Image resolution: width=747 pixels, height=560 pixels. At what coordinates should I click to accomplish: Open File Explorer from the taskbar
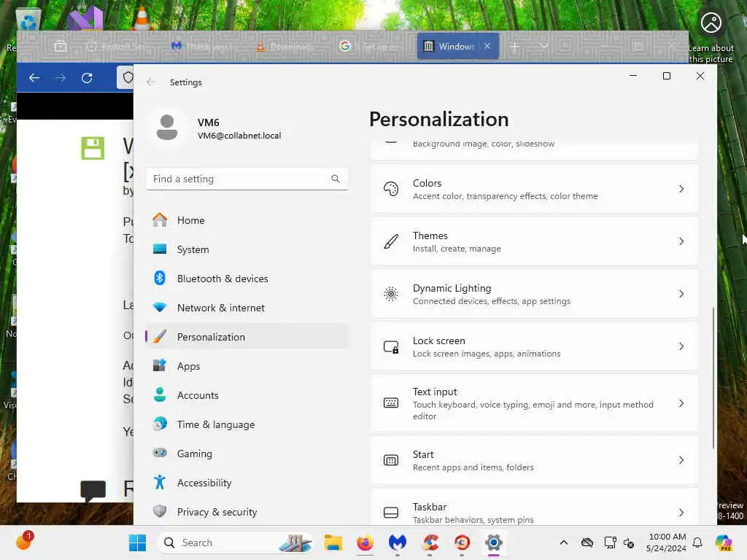[x=333, y=542]
